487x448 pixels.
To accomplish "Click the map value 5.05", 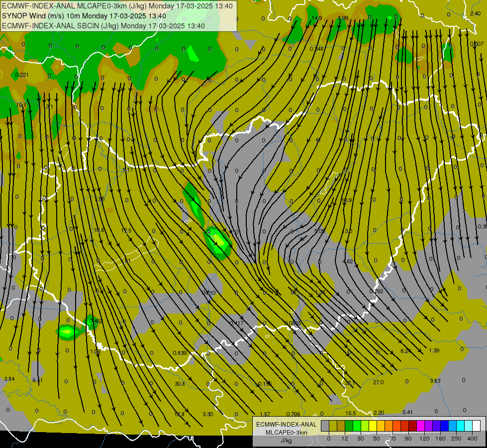I will 319,231.
